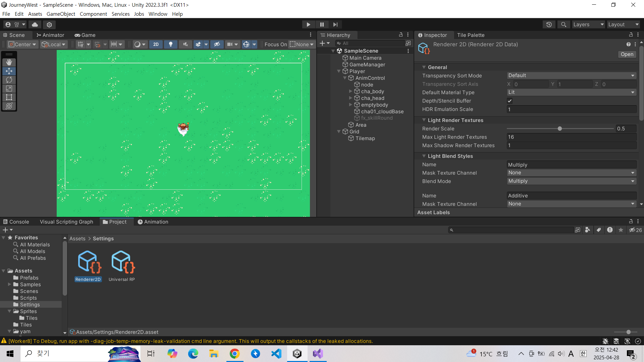Open Transparency Sort Mode dropdown
The height and width of the screenshot is (362, 644).
(571, 75)
